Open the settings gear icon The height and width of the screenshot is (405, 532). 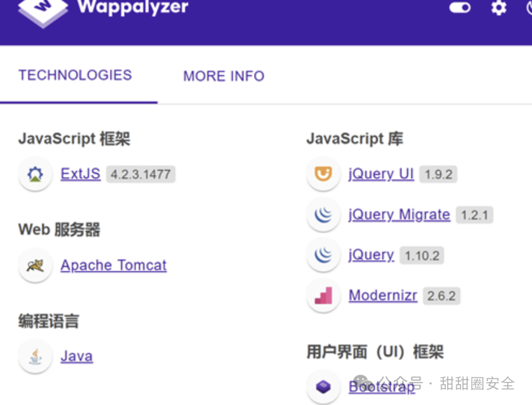coord(499,7)
